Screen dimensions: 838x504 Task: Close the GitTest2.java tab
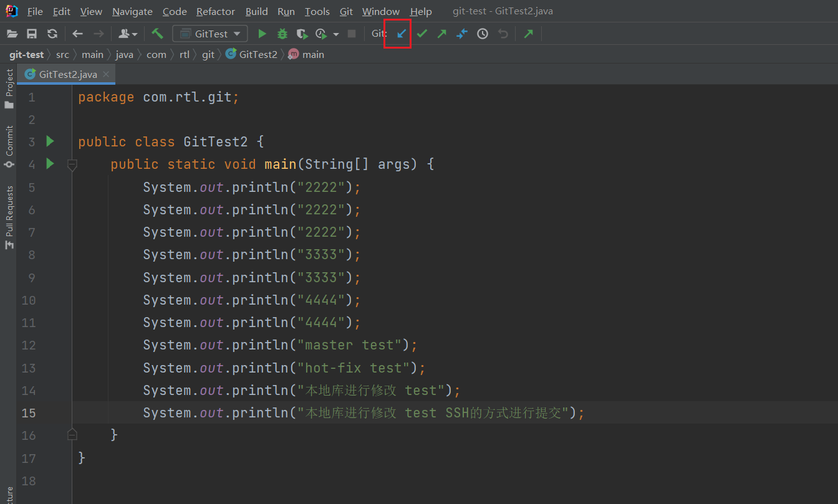[106, 74]
